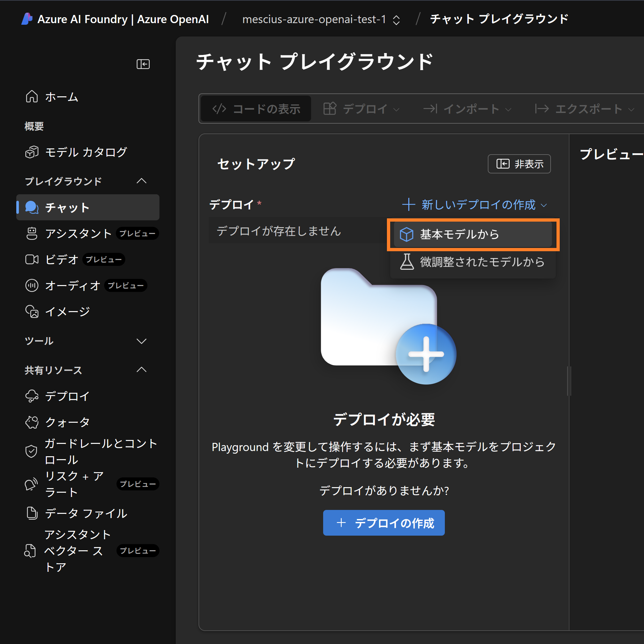Click the deploy grid icon in toolbar
Image resolution: width=644 pixels, height=644 pixels.
330,109
